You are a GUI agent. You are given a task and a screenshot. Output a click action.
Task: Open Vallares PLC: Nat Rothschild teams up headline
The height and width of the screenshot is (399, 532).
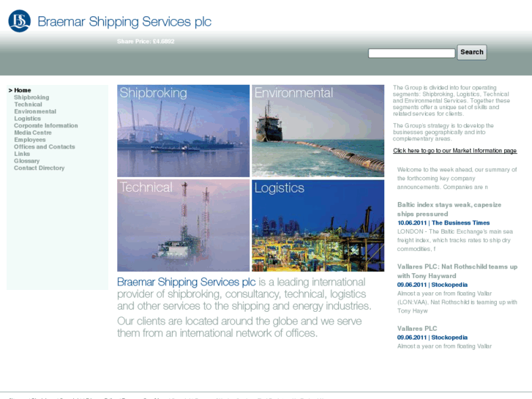[457, 271]
